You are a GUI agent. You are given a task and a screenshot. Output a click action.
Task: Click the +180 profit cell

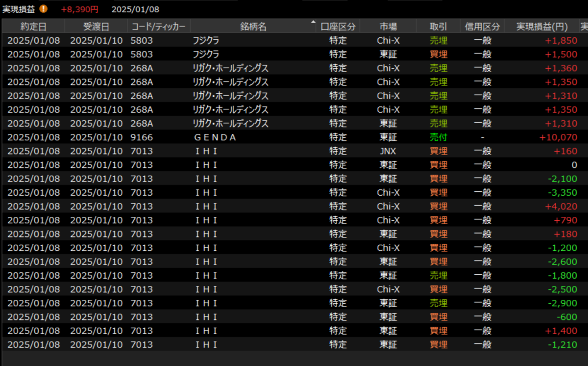[x=565, y=234]
